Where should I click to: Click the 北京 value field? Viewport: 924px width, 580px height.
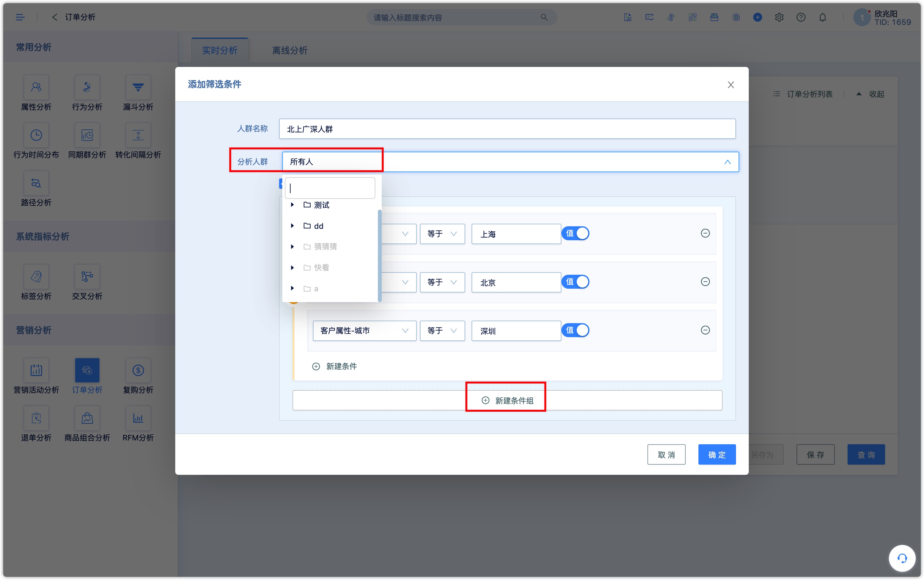pos(516,282)
